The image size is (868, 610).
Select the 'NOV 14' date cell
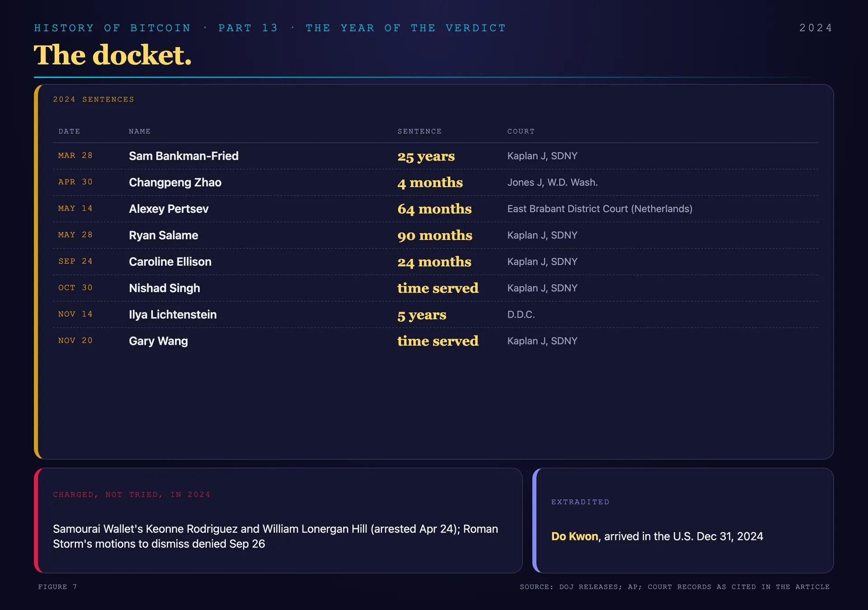75,314
